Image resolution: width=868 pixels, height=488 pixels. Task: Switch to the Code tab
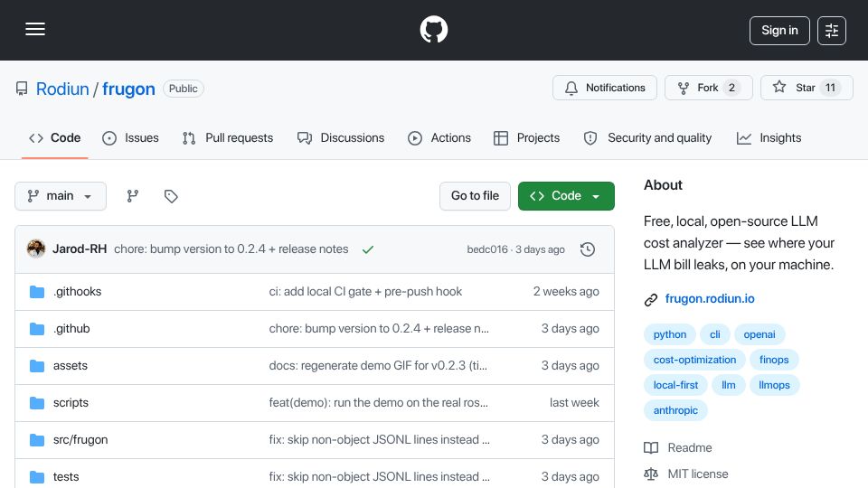(55, 137)
